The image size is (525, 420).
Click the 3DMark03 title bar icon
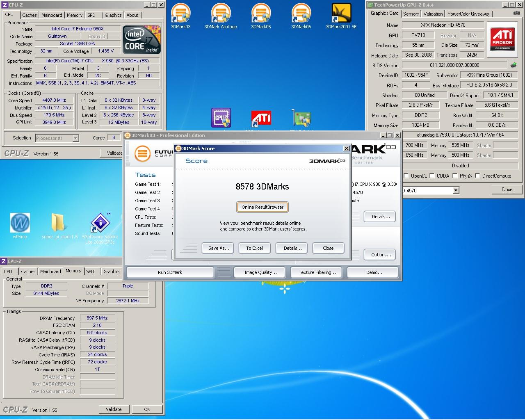[x=127, y=135]
